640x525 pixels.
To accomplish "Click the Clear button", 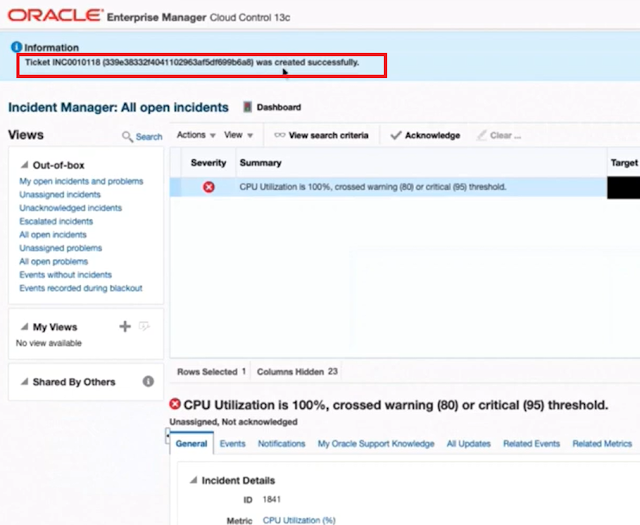I will tap(499, 135).
